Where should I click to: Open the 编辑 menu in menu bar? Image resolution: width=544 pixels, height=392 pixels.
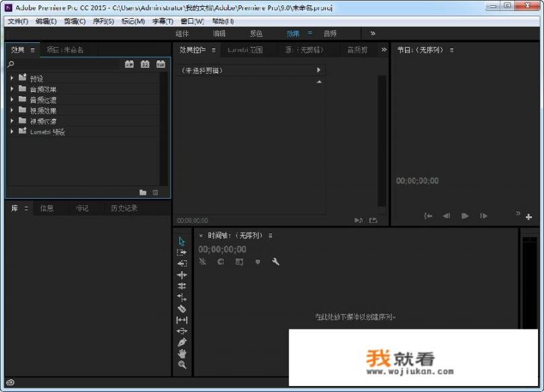coord(46,21)
